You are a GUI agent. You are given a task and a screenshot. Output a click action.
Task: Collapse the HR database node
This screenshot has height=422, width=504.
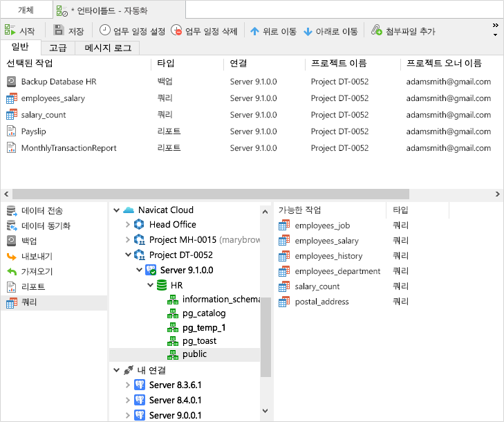point(149,285)
